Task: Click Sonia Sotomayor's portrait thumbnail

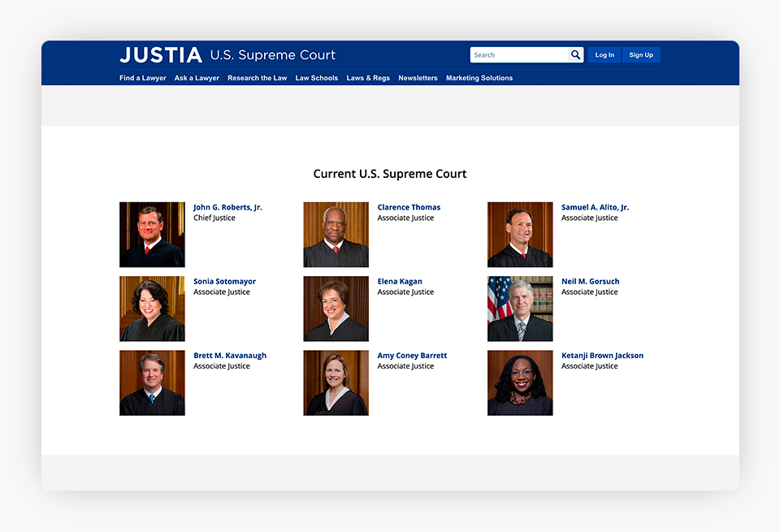Action: pos(152,309)
